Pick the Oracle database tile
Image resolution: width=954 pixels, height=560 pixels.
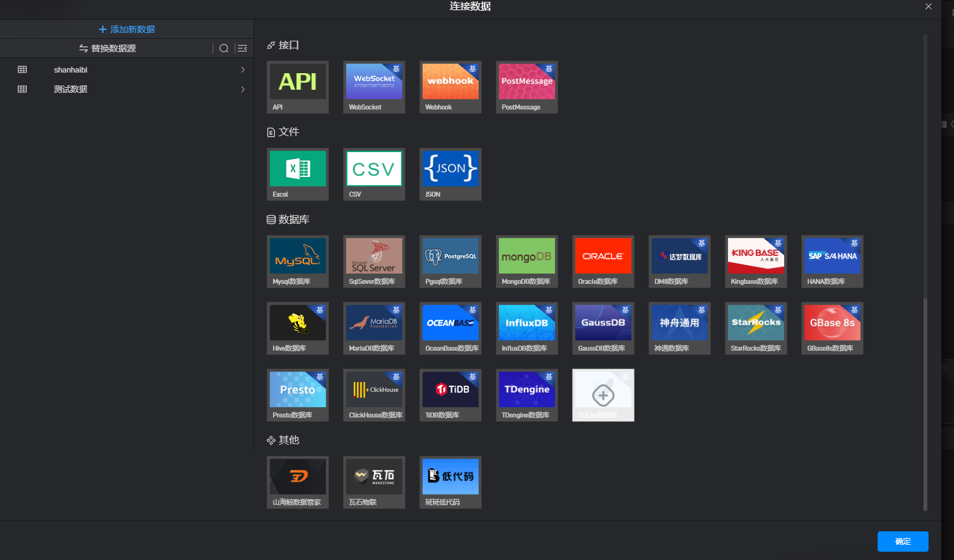click(x=603, y=262)
